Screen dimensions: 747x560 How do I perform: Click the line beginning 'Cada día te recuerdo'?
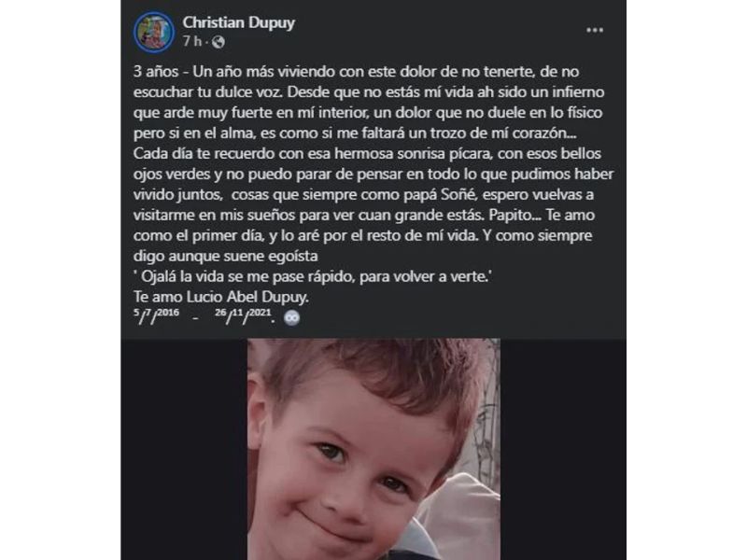coord(367,153)
